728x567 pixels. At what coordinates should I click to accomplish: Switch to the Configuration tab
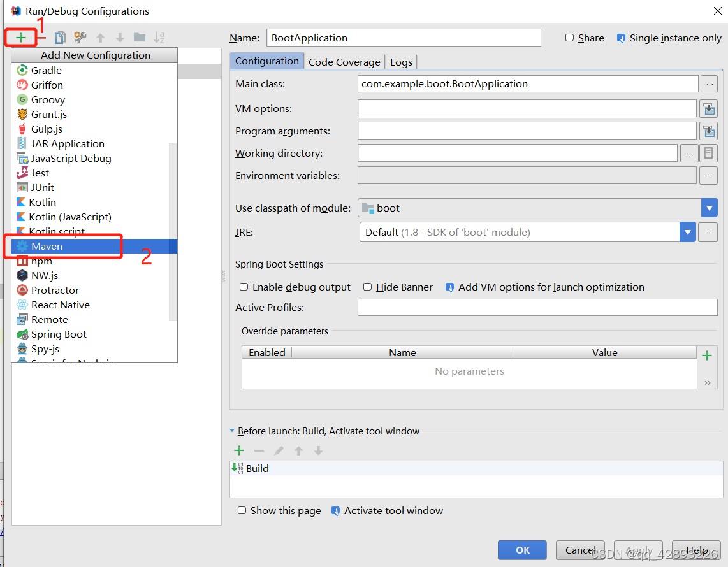coord(267,61)
